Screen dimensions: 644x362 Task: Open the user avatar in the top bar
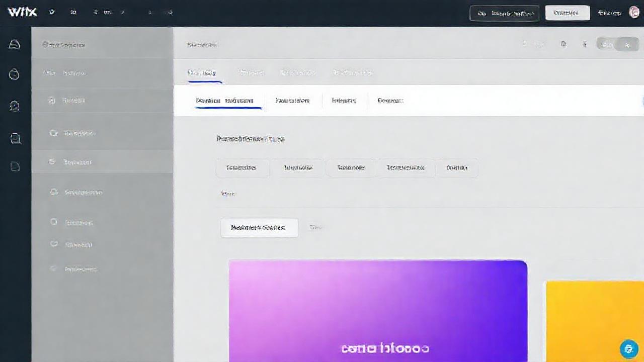(x=634, y=13)
